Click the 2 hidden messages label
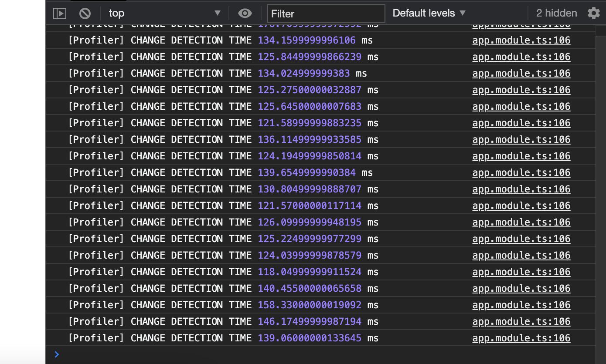This screenshot has width=606, height=364. [x=556, y=13]
